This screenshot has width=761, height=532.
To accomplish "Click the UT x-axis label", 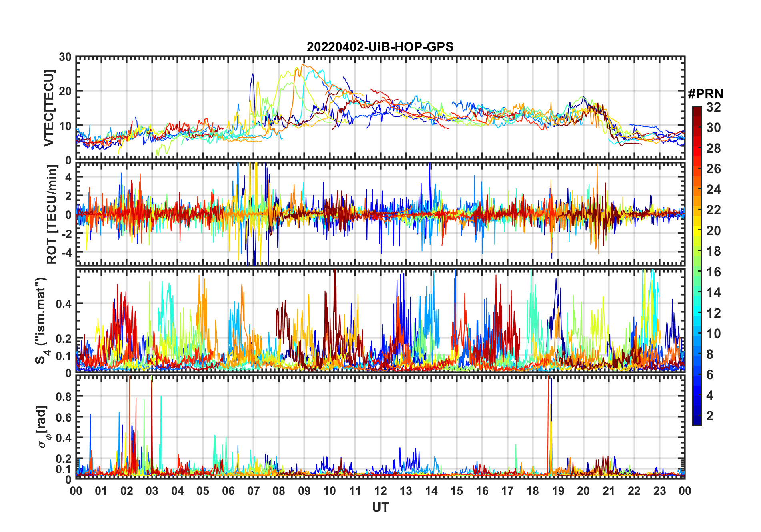I will [x=380, y=508].
